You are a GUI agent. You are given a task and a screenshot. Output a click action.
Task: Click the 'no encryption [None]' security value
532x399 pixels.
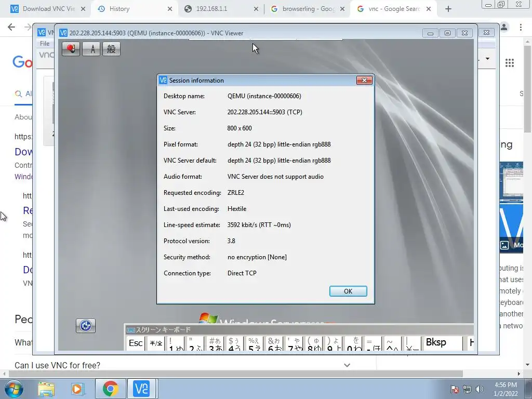[257, 257]
